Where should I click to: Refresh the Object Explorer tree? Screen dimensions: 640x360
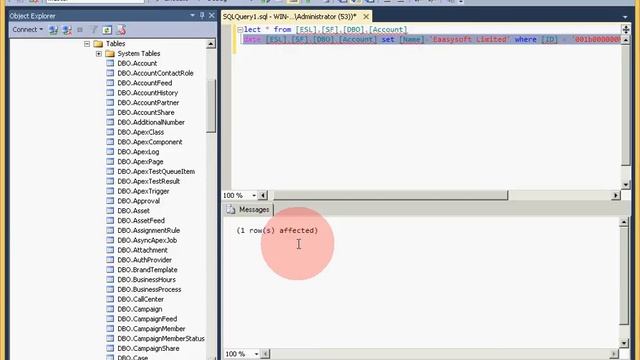pos(107,30)
